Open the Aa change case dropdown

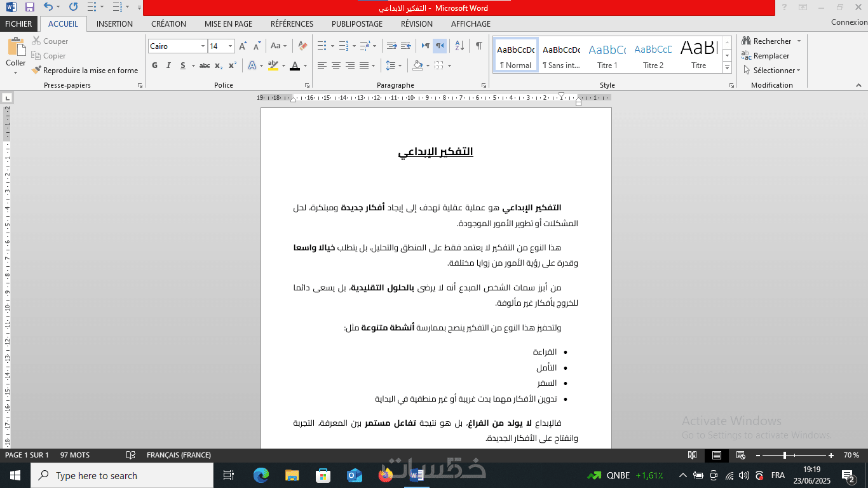[278, 46]
